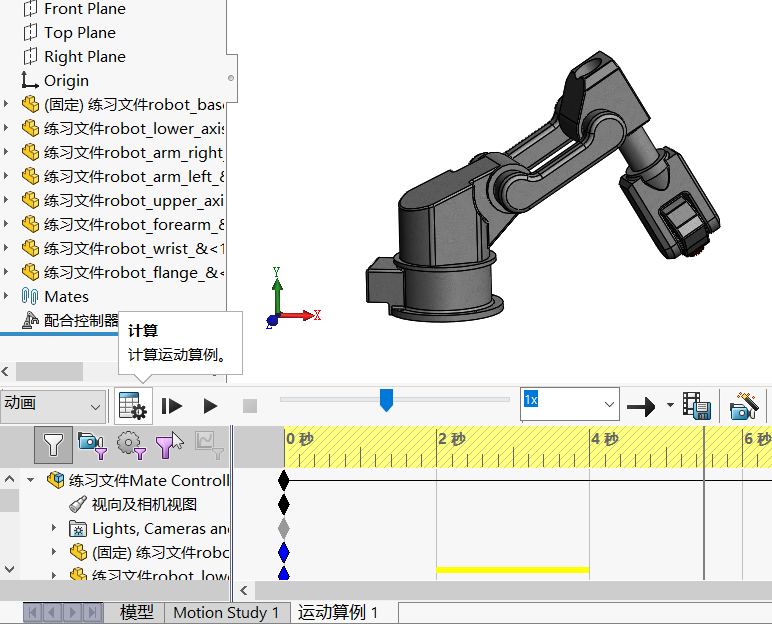The width and height of the screenshot is (772, 624).
Task: Toggle the Filter Animated camera icon
Action: [x=93, y=445]
